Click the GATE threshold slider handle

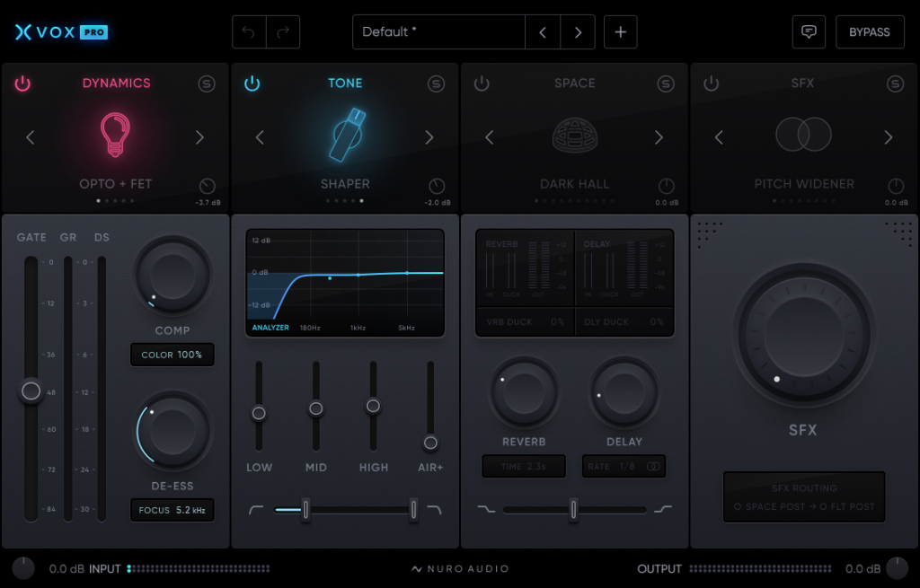pos(31,391)
